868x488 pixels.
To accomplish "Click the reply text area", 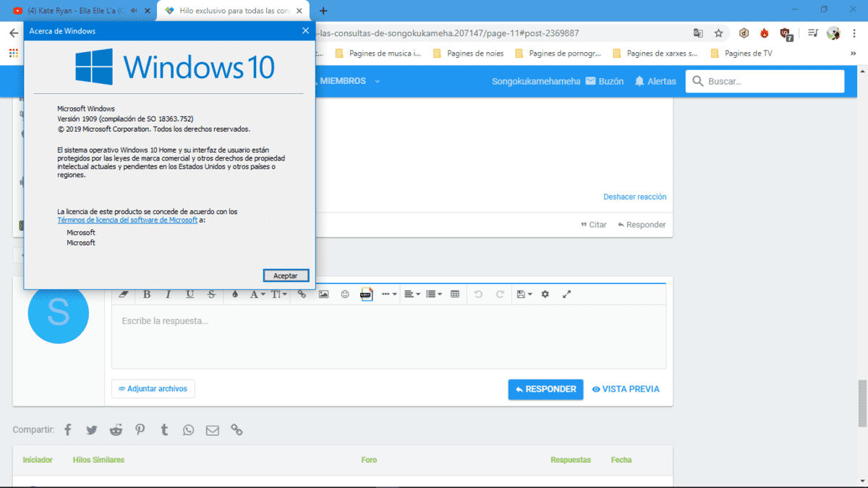I will click(x=388, y=337).
